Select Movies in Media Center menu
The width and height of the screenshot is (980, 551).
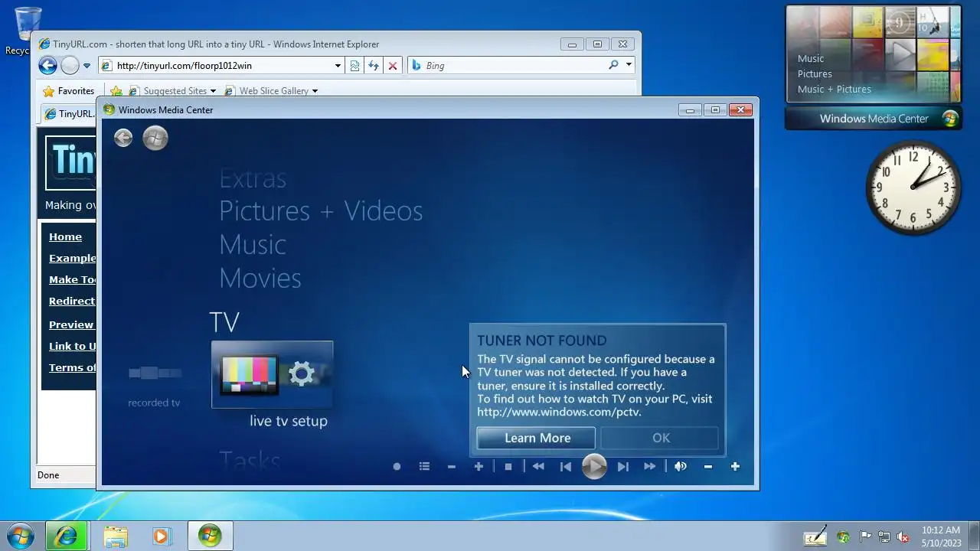tap(260, 278)
